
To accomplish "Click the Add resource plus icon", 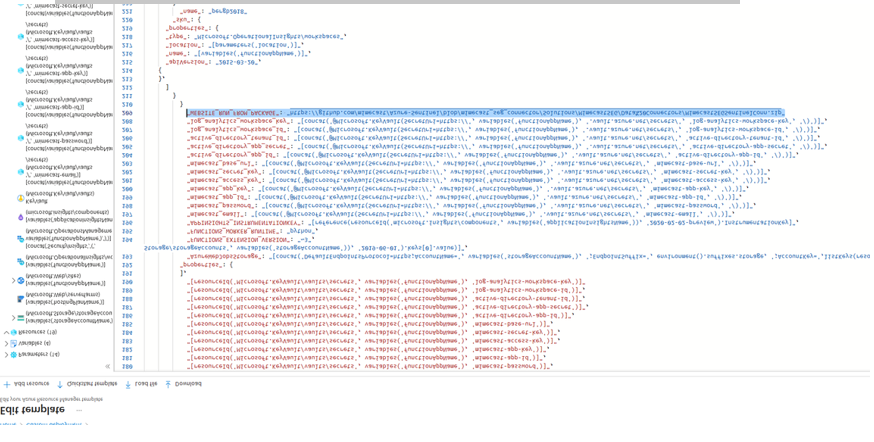I will pos(7,384).
